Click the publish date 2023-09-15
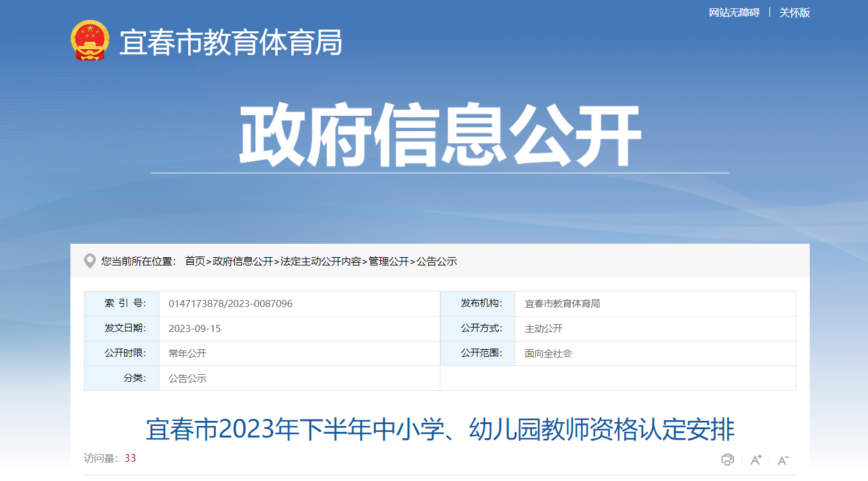This screenshot has height=481, width=868. pos(195,329)
